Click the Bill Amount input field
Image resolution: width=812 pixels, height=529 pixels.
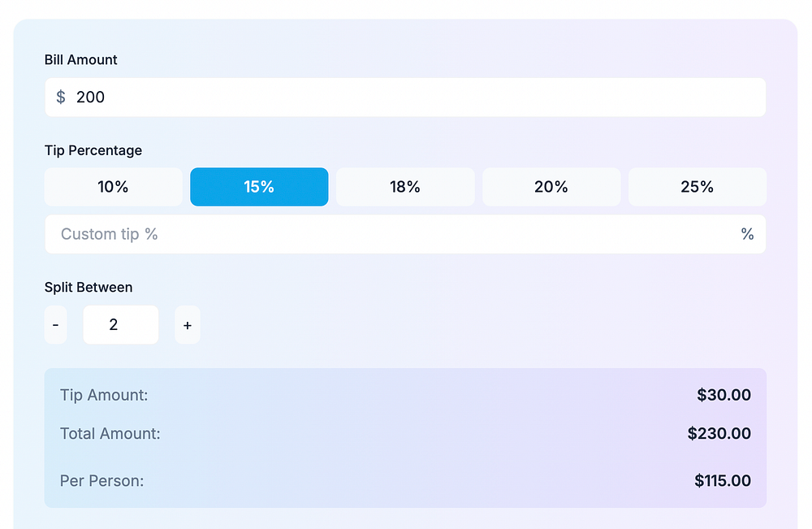pos(406,98)
